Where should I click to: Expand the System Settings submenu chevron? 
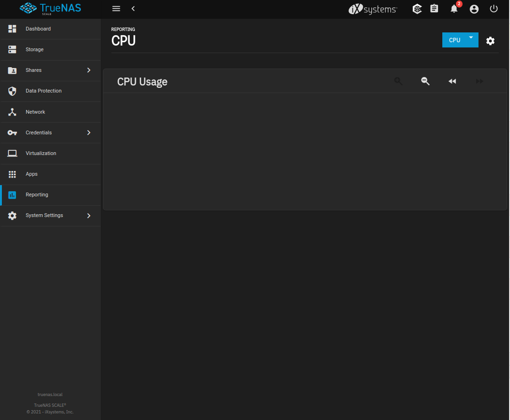[89, 216]
